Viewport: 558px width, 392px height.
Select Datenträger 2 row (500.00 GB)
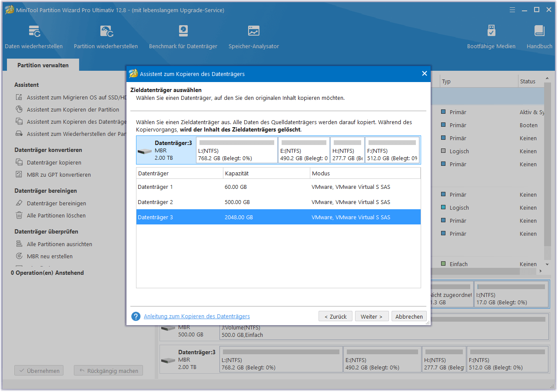pos(279,202)
